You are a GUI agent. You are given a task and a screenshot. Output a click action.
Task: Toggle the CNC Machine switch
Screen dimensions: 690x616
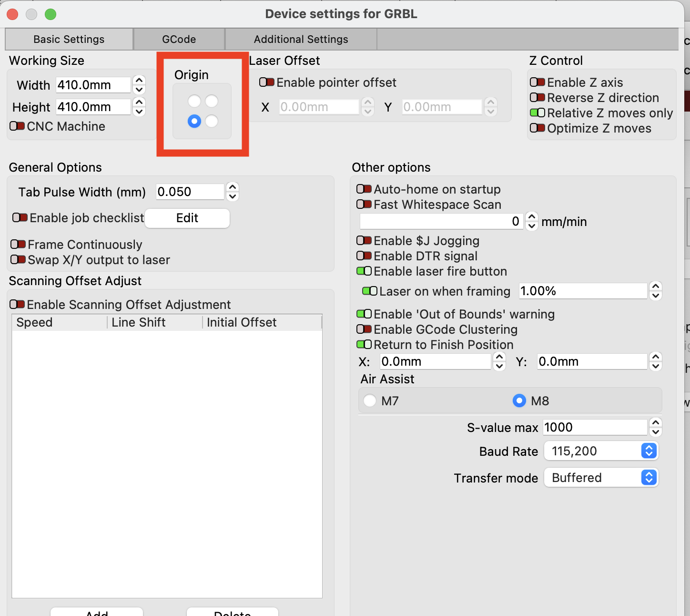click(17, 126)
